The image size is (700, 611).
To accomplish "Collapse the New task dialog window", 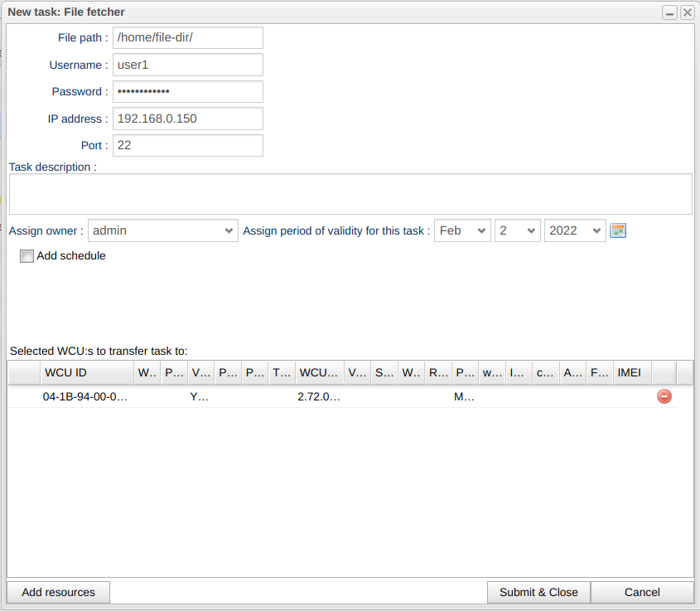I will [x=669, y=12].
